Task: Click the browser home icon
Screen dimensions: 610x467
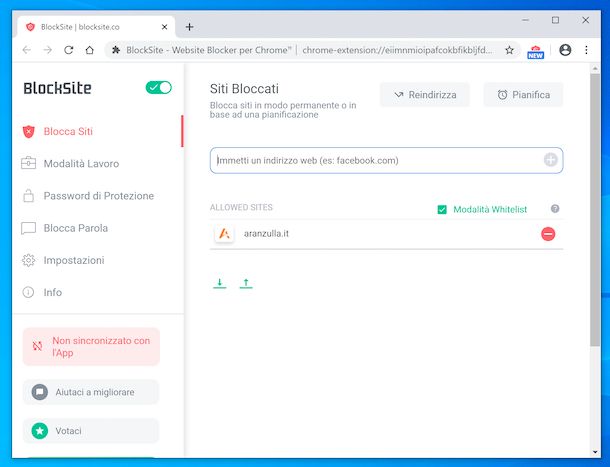Action: coord(89,50)
